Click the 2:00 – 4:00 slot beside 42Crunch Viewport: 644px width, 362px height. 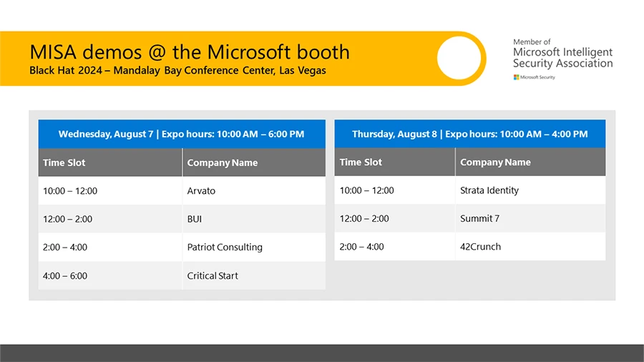[x=395, y=247]
